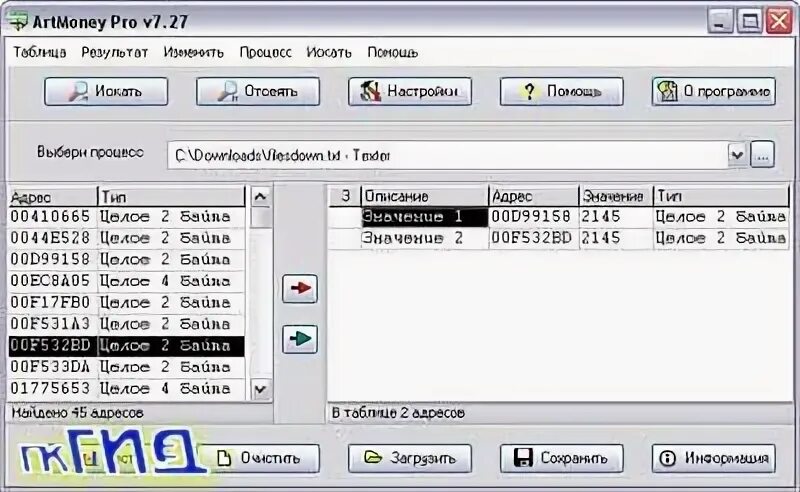Click the Помощь help button

(561, 91)
